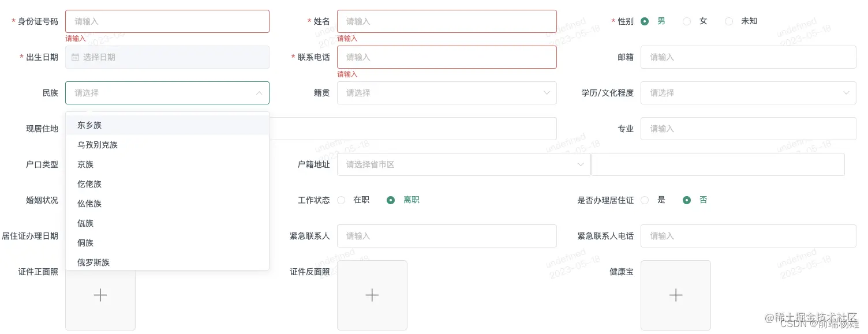Choose 是 for 是否办理居住证
The width and height of the screenshot is (868, 334).
click(x=645, y=200)
